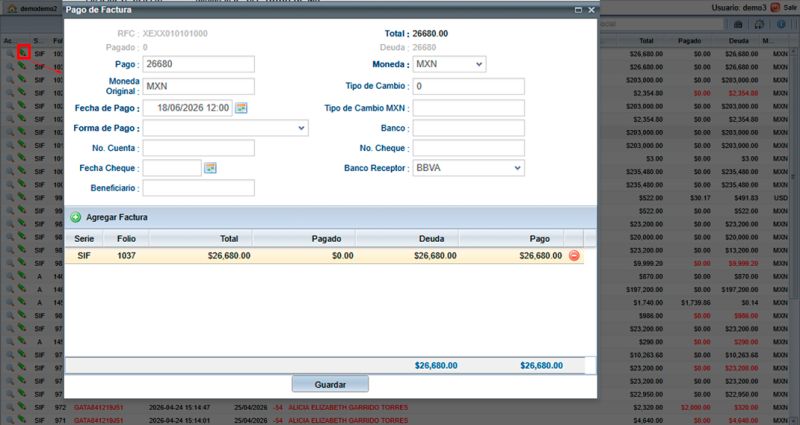Click the blue info icon in the background toolbar
This screenshot has height=425, width=800.
[x=781, y=24]
